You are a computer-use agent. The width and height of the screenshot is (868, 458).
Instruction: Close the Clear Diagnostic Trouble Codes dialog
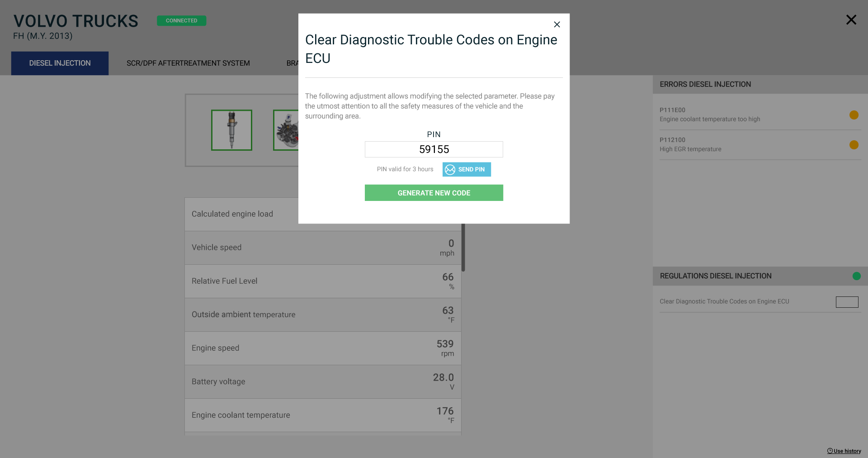[x=557, y=24]
